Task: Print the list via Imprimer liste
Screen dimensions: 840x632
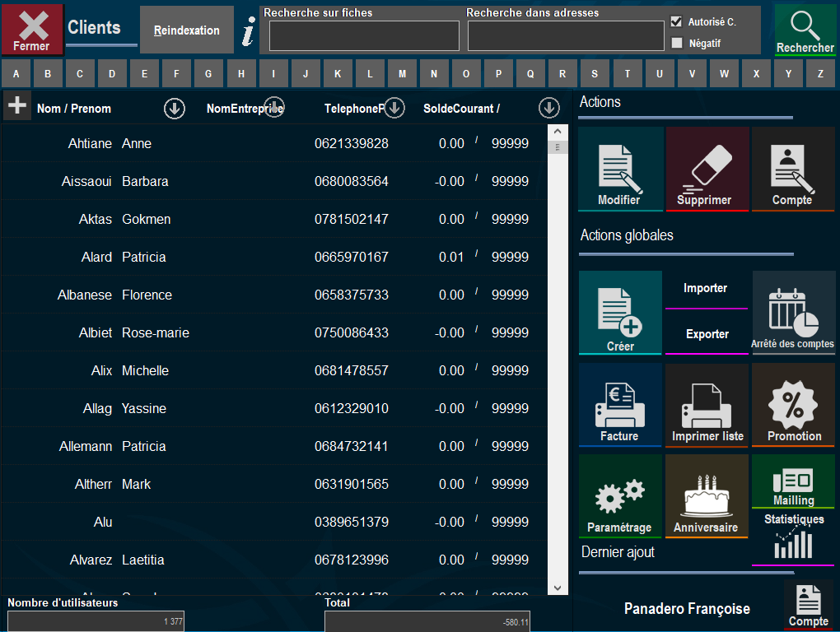Action: click(707, 405)
